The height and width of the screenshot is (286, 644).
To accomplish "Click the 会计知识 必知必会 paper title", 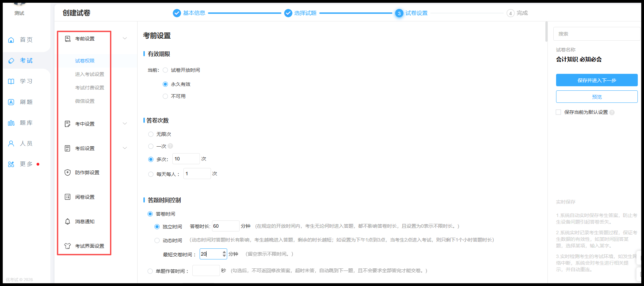I will click(579, 59).
